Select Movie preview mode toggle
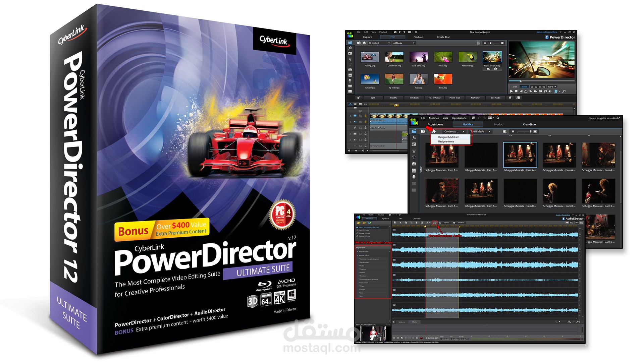644x362 pixels. [x=524, y=86]
